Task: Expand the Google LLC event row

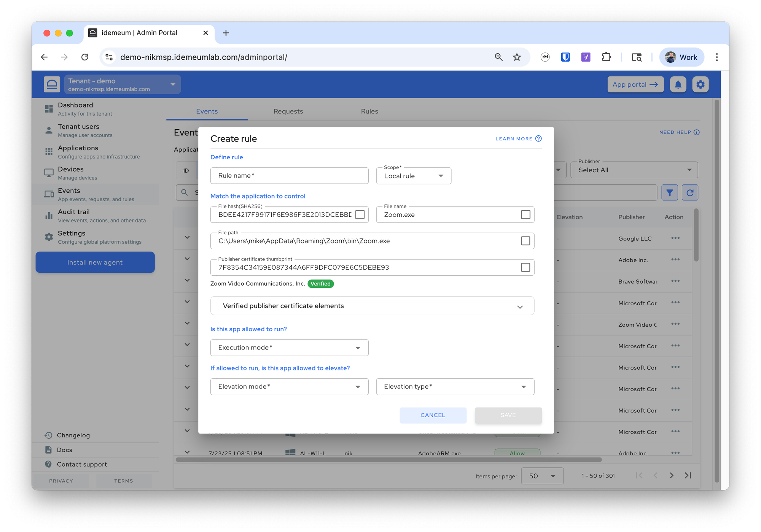Action: tap(187, 237)
